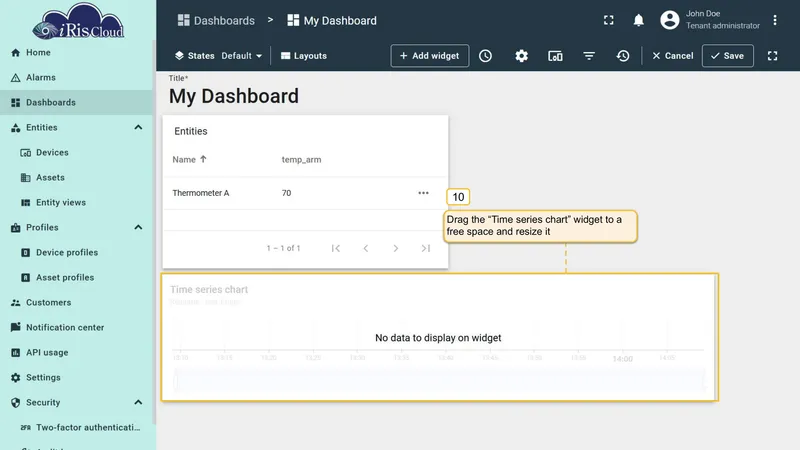This screenshot has height=450, width=800.
Task: Click Add widget button
Action: coord(430,56)
